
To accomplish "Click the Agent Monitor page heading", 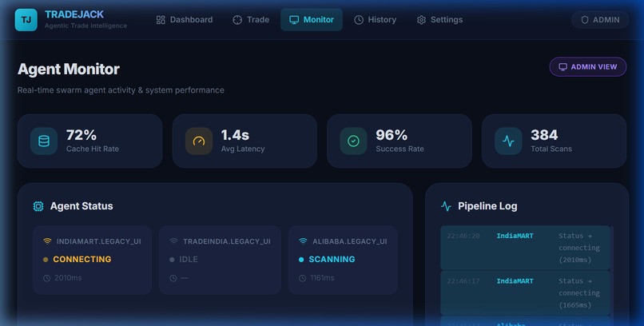I will (x=69, y=69).
